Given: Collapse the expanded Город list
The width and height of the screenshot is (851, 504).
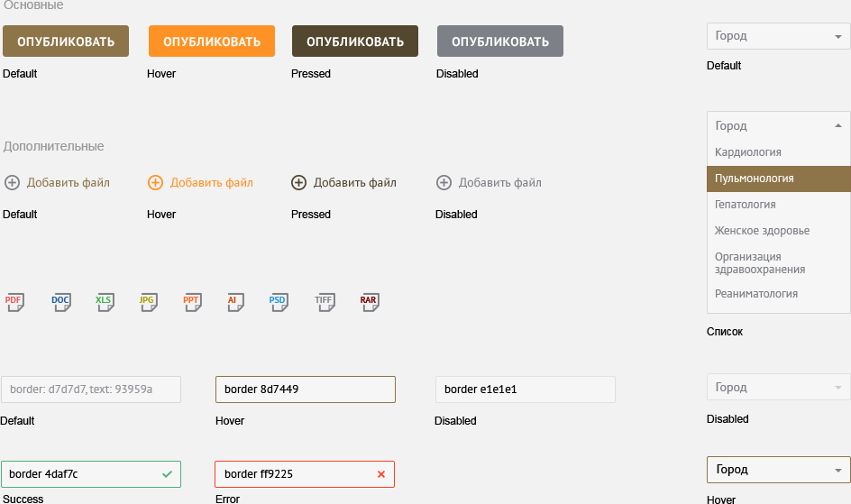Looking at the screenshot, I should (778, 126).
